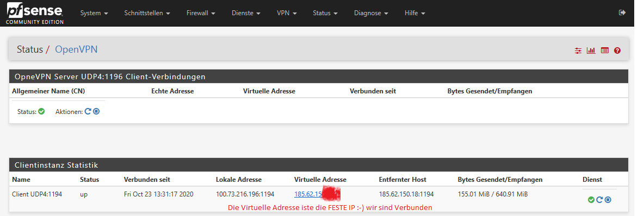This screenshot has width=644, height=216.
Task: Click the 185.62.15 virtual address link
Action: click(308, 194)
